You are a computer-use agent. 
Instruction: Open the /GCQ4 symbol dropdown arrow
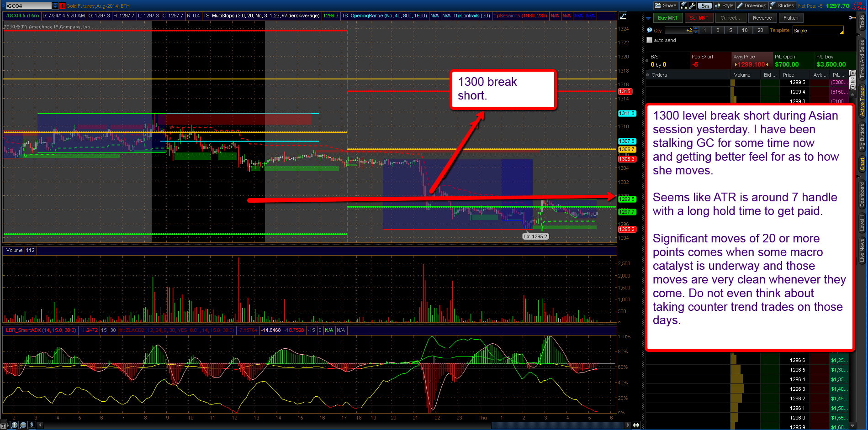pos(55,6)
